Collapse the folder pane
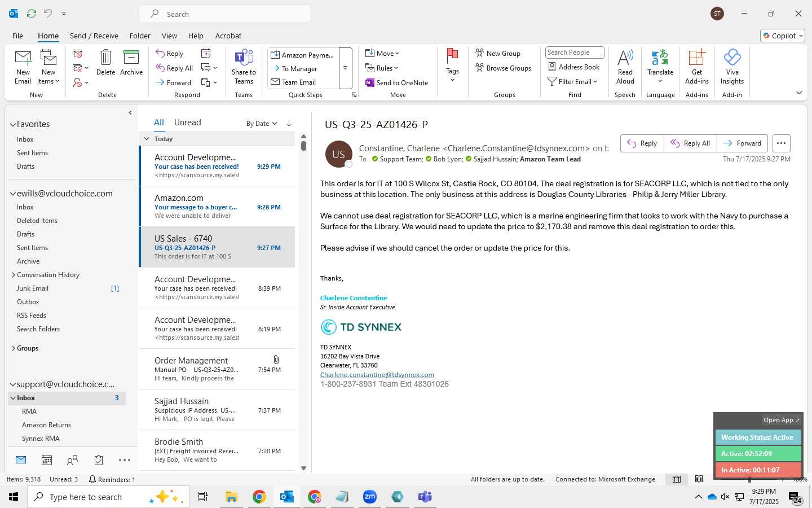The height and width of the screenshot is (508, 812). click(130, 112)
